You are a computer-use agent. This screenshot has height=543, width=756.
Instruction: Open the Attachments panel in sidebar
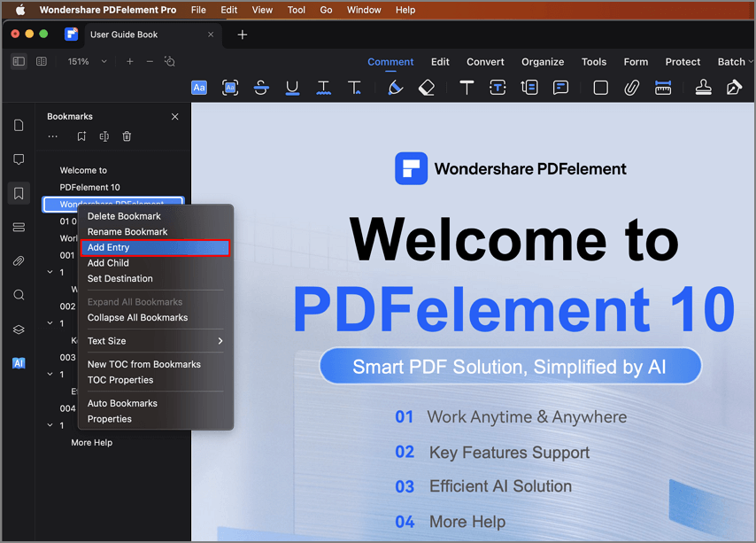coord(19,261)
